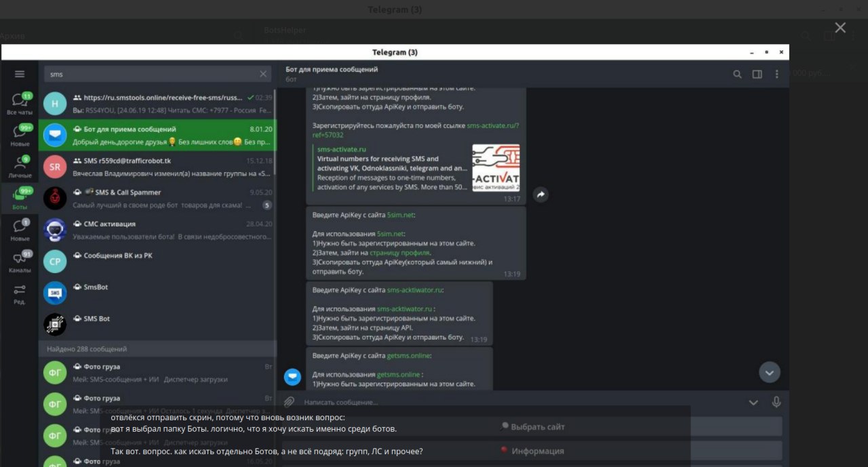Image resolution: width=868 pixels, height=467 pixels.
Task: Open the smstools.online receive-free-sms chat
Action: [157, 103]
